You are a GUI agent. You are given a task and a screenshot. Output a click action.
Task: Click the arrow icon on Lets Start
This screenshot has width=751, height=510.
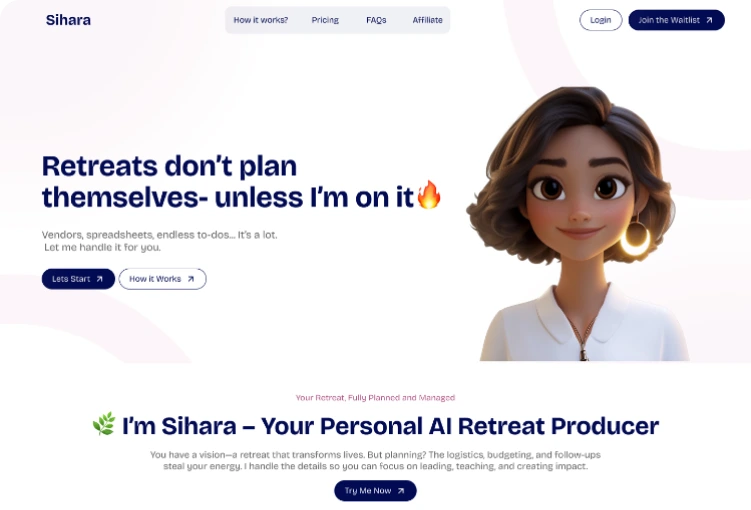click(100, 279)
